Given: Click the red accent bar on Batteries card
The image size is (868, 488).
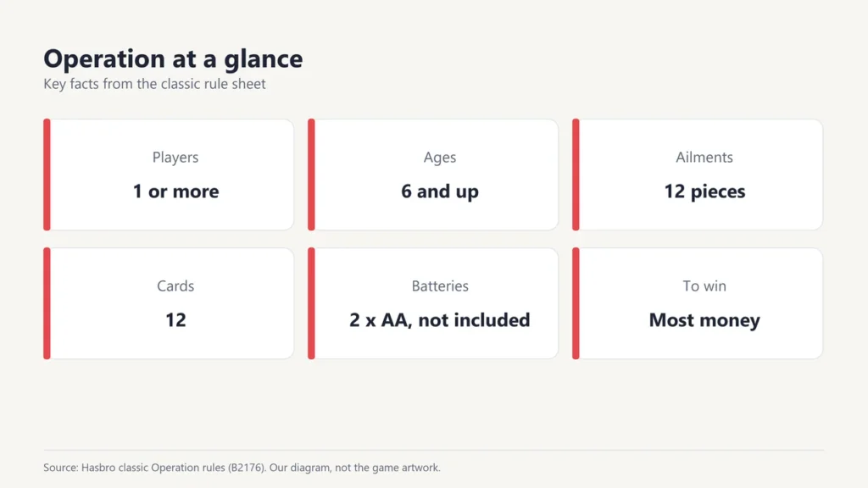Looking at the screenshot, I should (311, 303).
